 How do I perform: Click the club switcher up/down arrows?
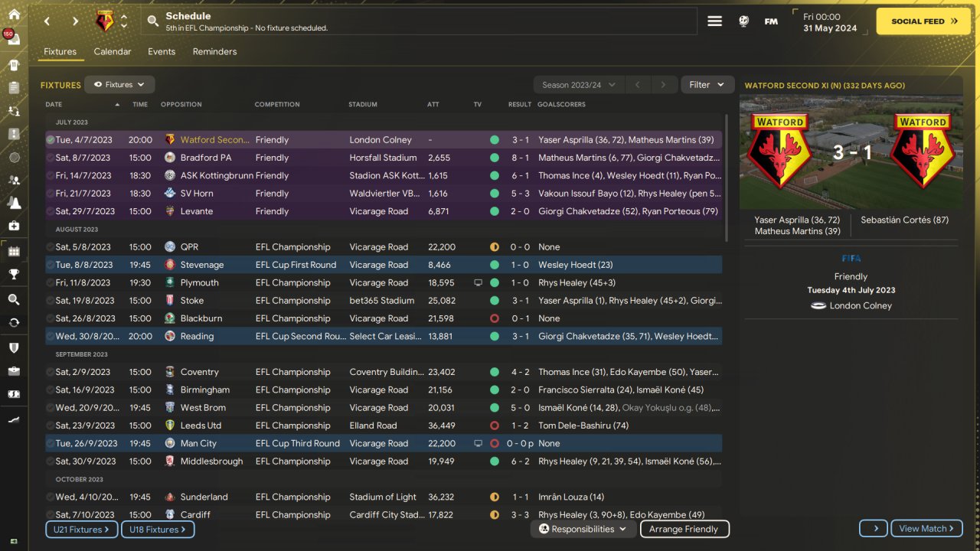click(x=124, y=21)
